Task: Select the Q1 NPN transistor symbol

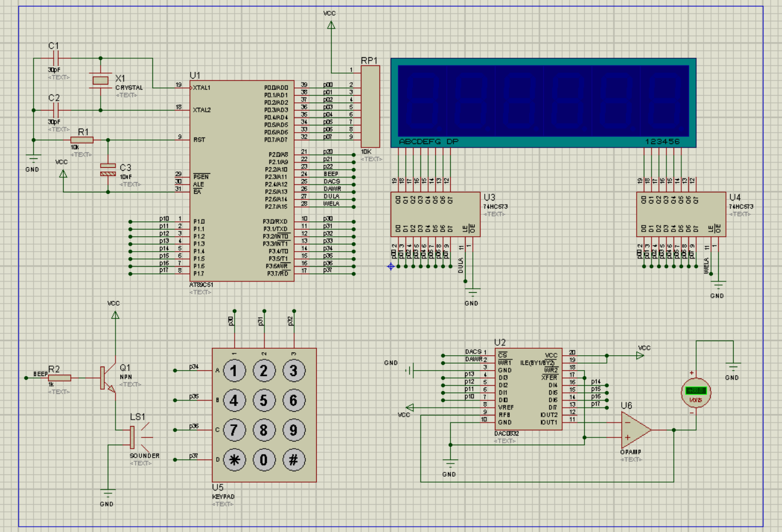Action: coord(108,378)
